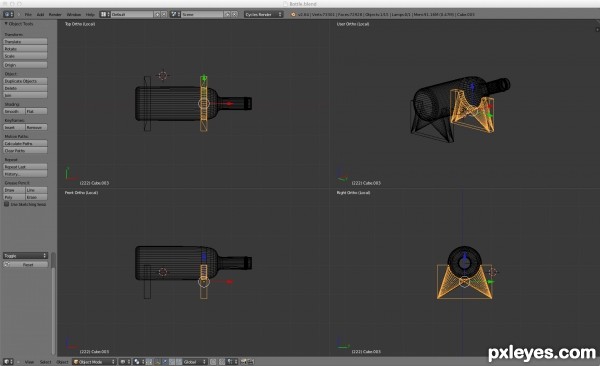The height and width of the screenshot is (366, 600).
Task: Click the pivot point selector icon
Action: (x=139, y=362)
